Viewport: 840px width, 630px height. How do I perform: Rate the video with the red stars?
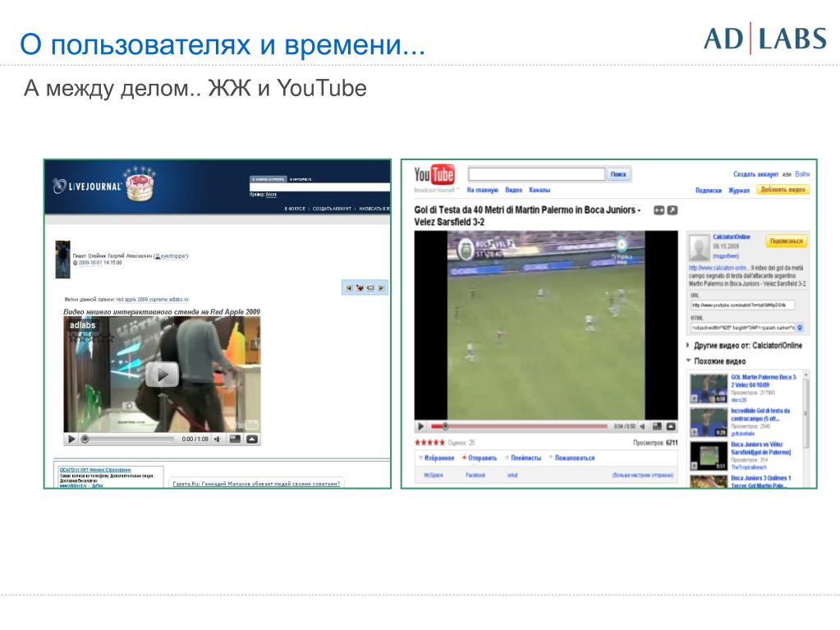coord(429,443)
